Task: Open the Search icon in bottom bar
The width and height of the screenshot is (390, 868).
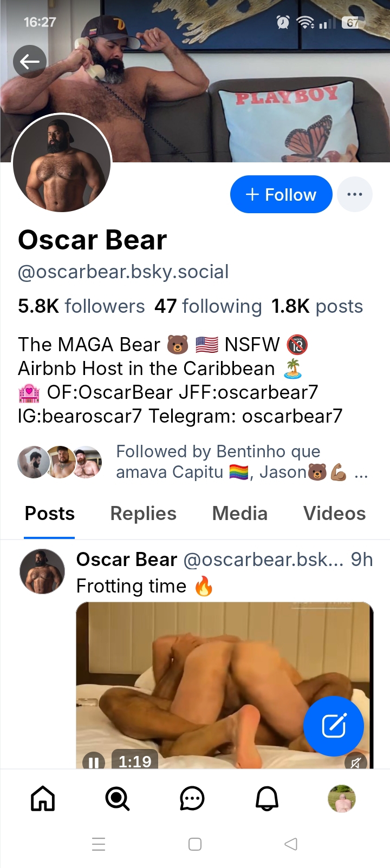Action: (117, 798)
